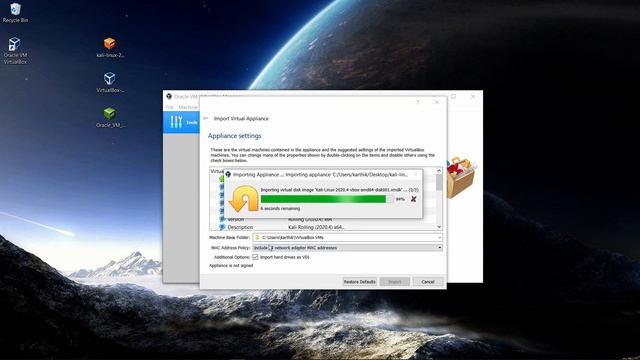Click the seconds remaining status text
Screen dimensions: 640x360
click(x=280, y=209)
